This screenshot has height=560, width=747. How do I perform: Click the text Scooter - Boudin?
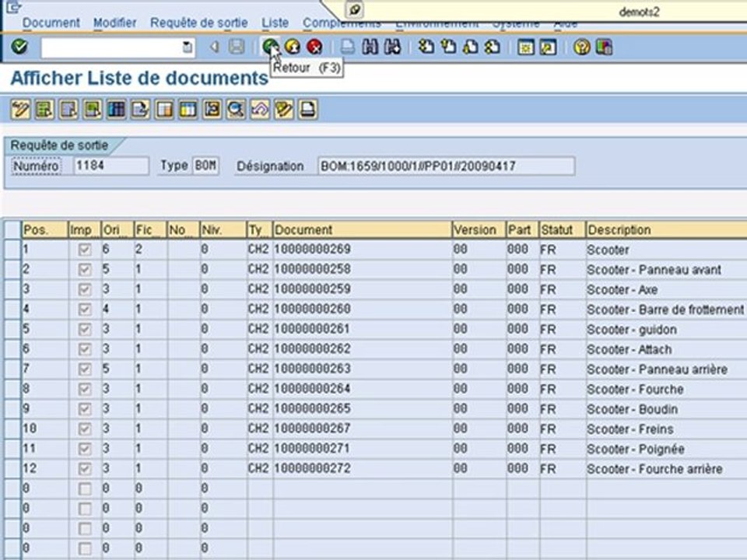[x=632, y=409]
